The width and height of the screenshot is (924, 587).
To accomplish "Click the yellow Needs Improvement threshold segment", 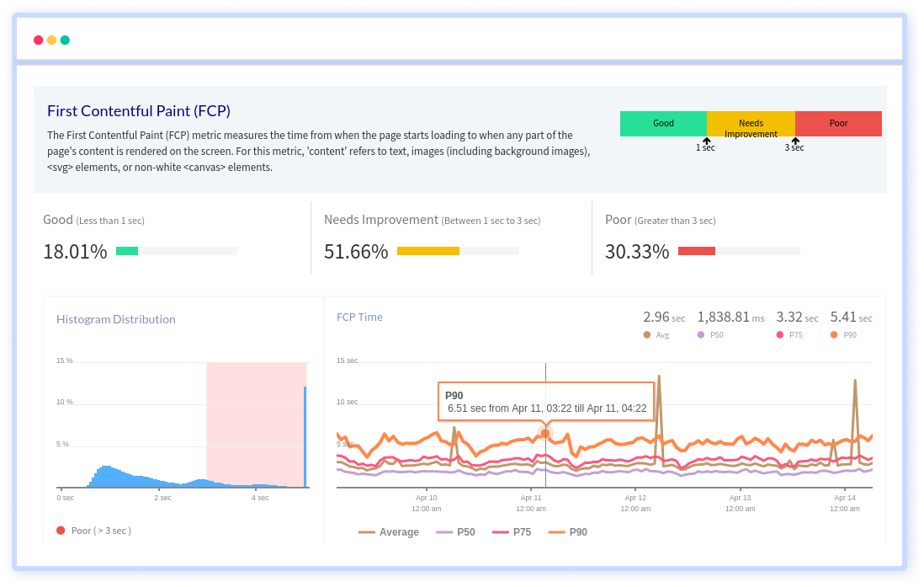I will (x=751, y=123).
